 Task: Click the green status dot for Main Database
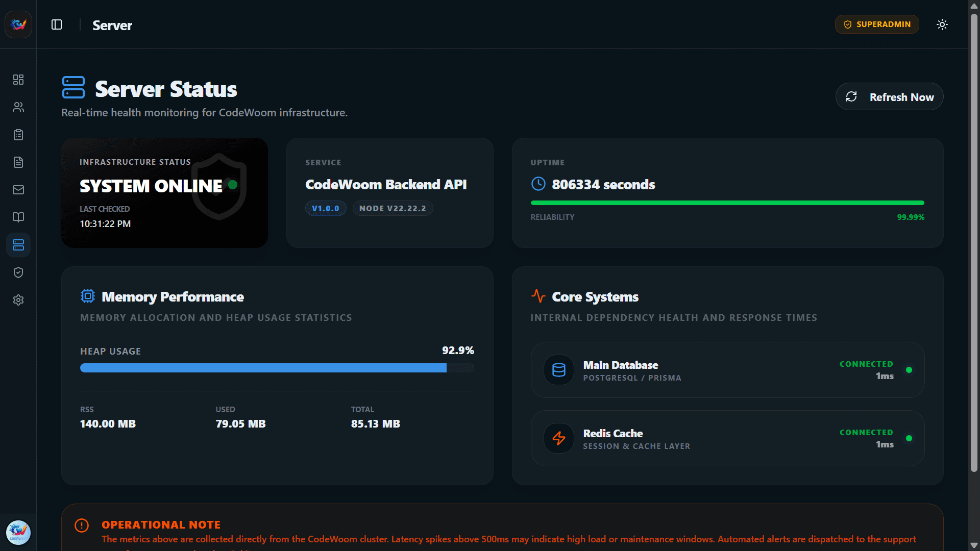click(x=909, y=370)
